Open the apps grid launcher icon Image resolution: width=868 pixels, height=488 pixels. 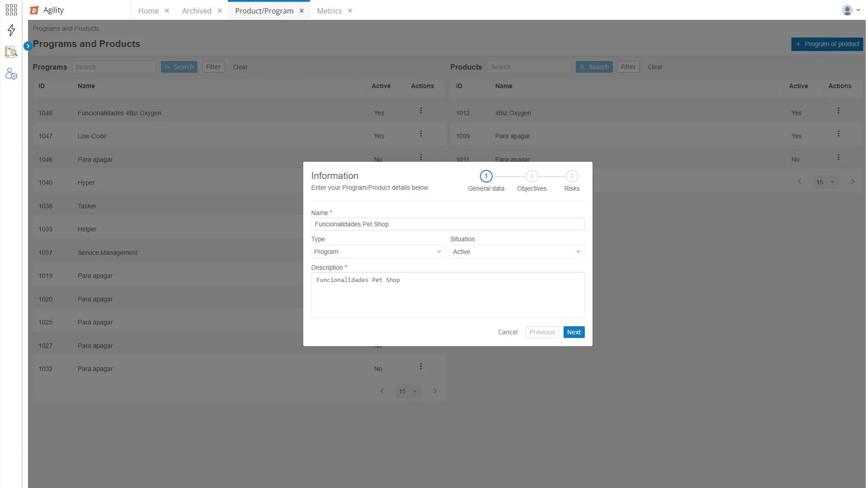coord(11,10)
